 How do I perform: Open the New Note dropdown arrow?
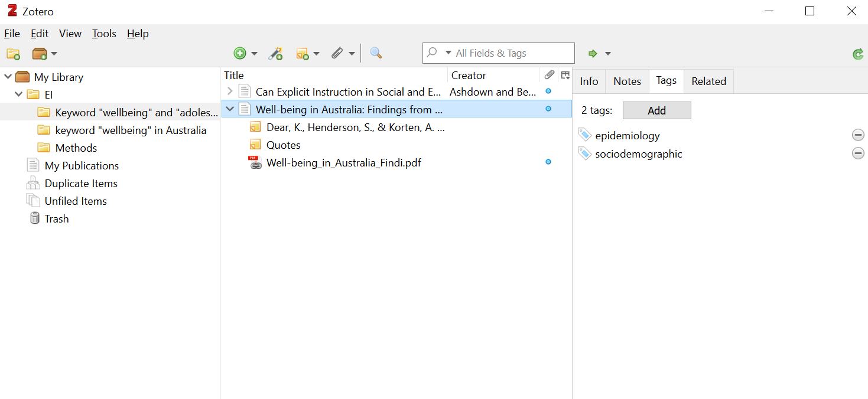316,54
